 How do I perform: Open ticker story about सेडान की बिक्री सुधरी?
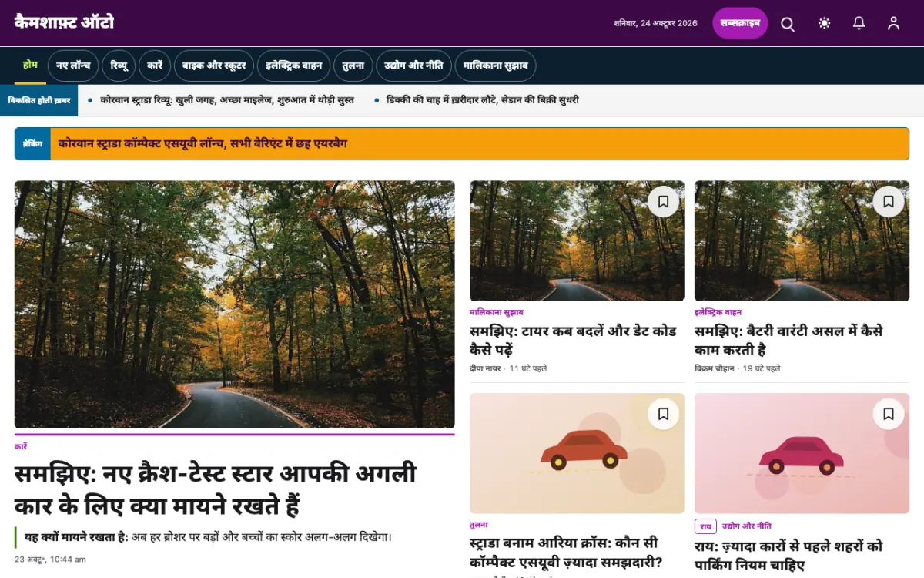coord(483,100)
